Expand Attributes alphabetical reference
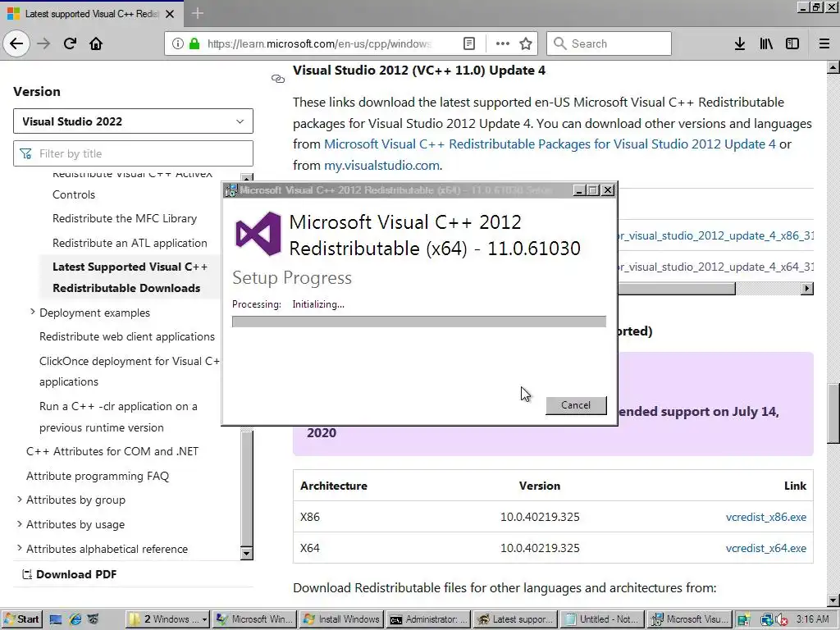The image size is (840, 630). point(20,548)
